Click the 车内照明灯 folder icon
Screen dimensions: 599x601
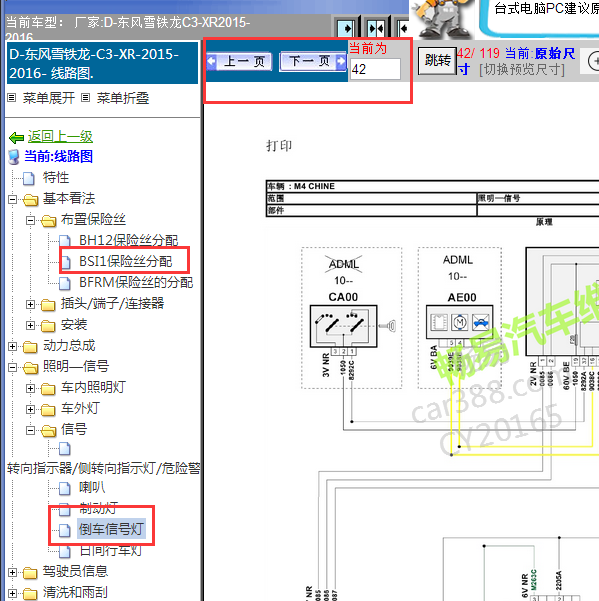click(x=48, y=388)
